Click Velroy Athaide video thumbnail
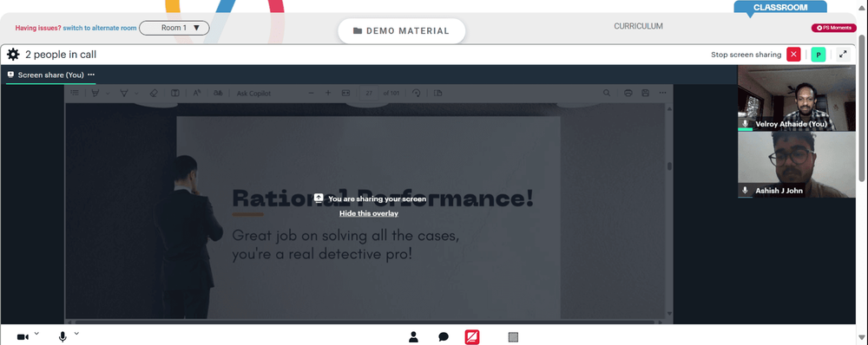Image resolution: width=868 pixels, height=345 pixels. click(796, 99)
